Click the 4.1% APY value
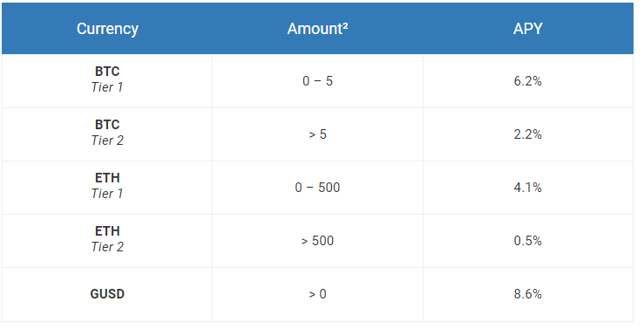The image size is (644, 329). point(528,188)
